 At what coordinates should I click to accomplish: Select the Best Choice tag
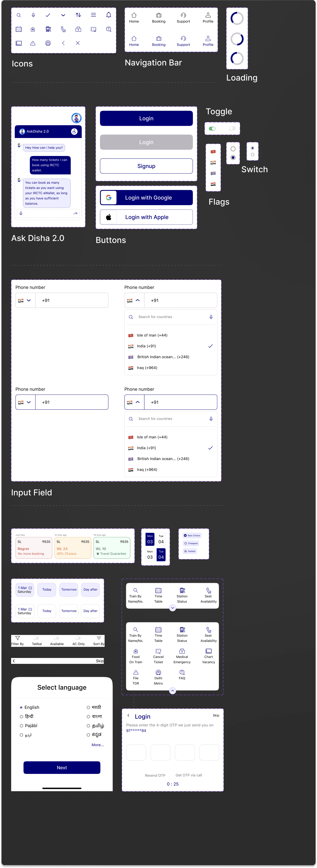click(192, 536)
